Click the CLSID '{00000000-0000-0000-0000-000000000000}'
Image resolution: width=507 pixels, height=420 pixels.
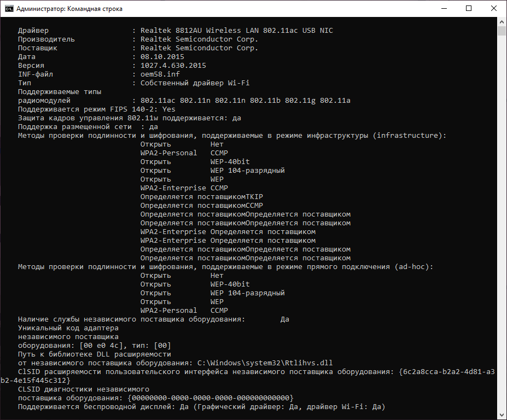[x=211, y=398]
